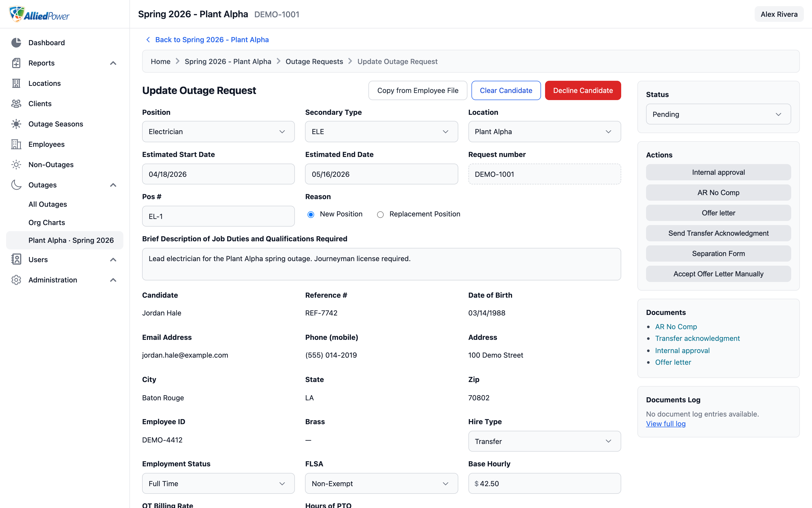Click the Employees office building icon
Viewport: 812px width, 508px height.
[x=16, y=144]
